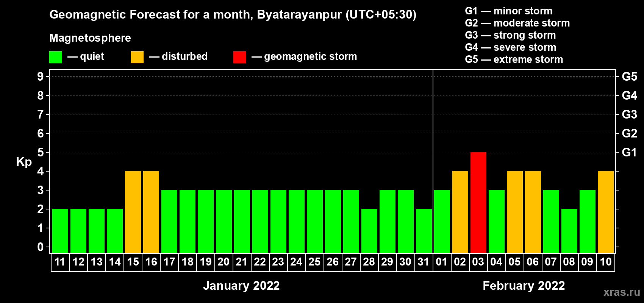Click date label 21 on the axis
This screenshot has height=303, width=644.
pyautogui.click(x=242, y=262)
